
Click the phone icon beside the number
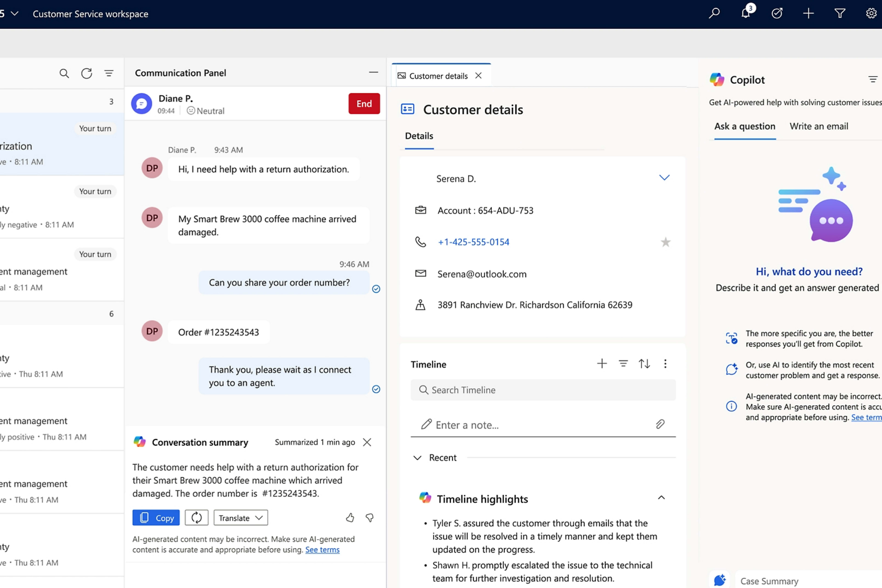point(420,242)
